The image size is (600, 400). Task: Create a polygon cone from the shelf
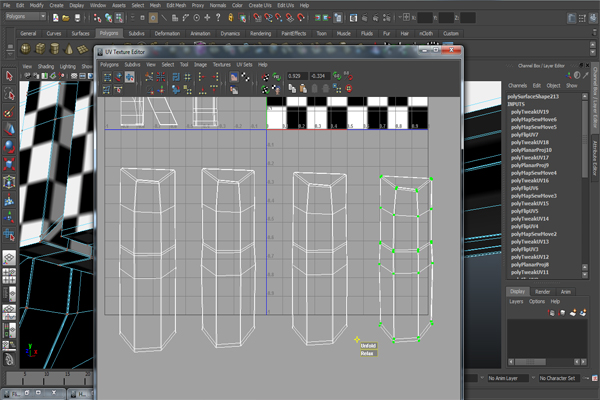[69, 49]
